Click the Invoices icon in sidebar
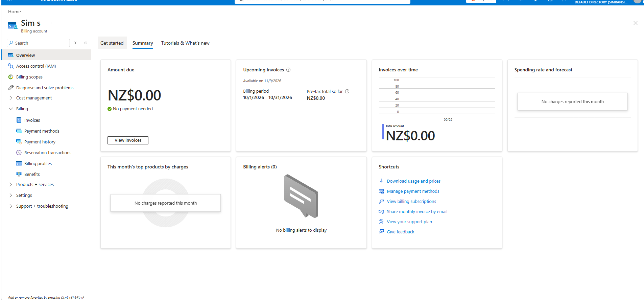 pos(19,120)
